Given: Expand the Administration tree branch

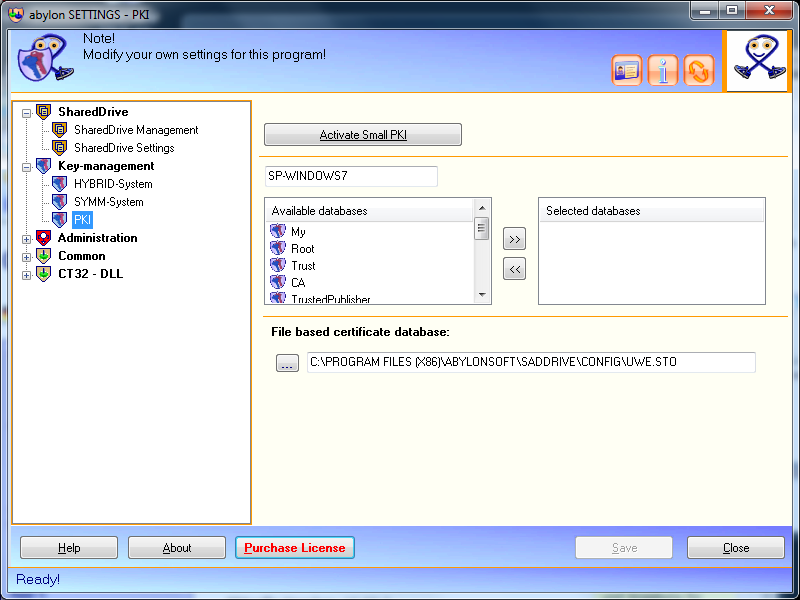Looking at the screenshot, I should 27,239.
